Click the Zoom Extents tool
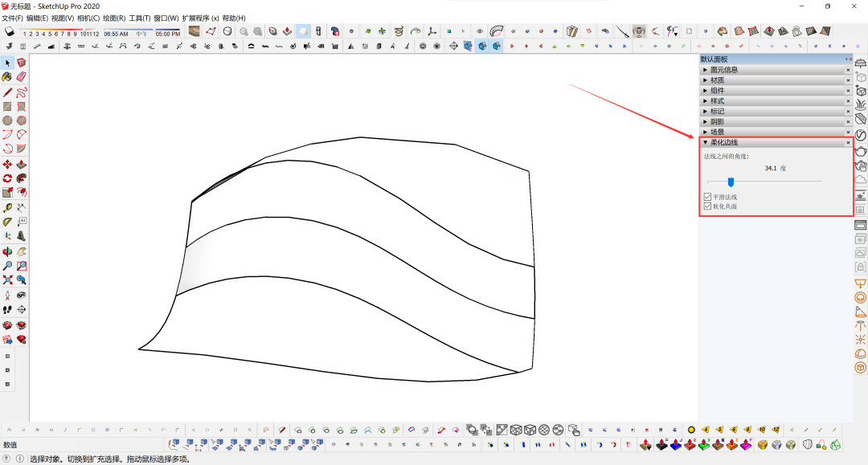The image size is (868, 465). click(7, 279)
